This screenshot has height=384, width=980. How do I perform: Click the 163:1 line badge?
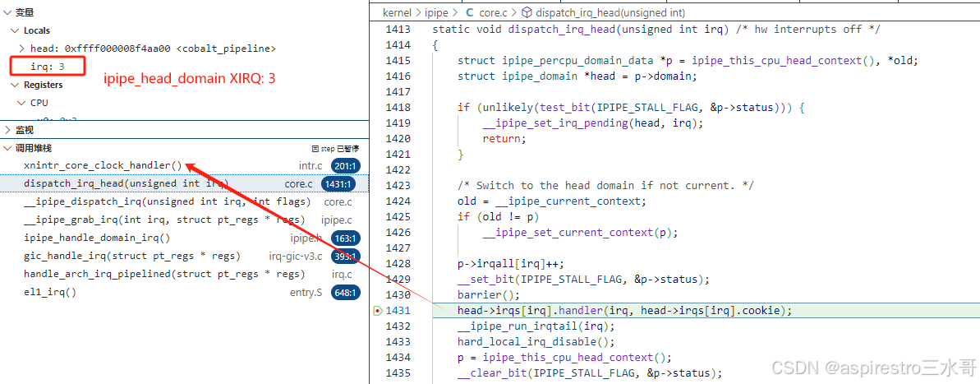[346, 238]
